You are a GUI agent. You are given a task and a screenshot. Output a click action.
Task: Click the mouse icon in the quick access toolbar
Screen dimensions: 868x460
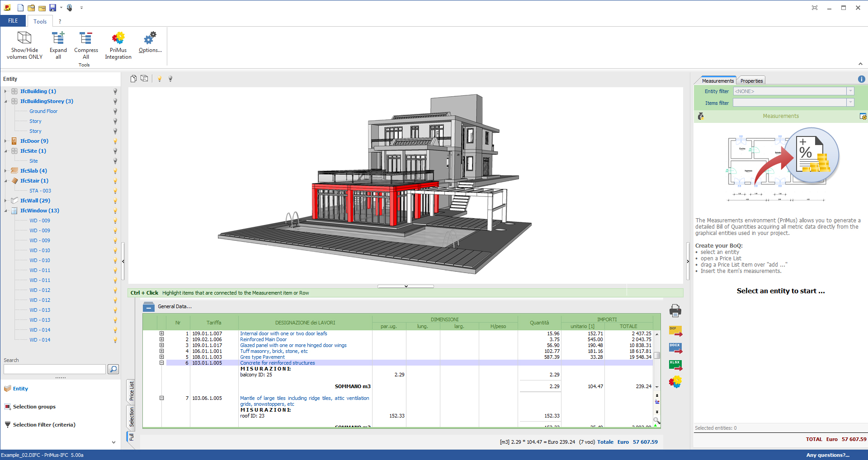pyautogui.click(x=69, y=8)
